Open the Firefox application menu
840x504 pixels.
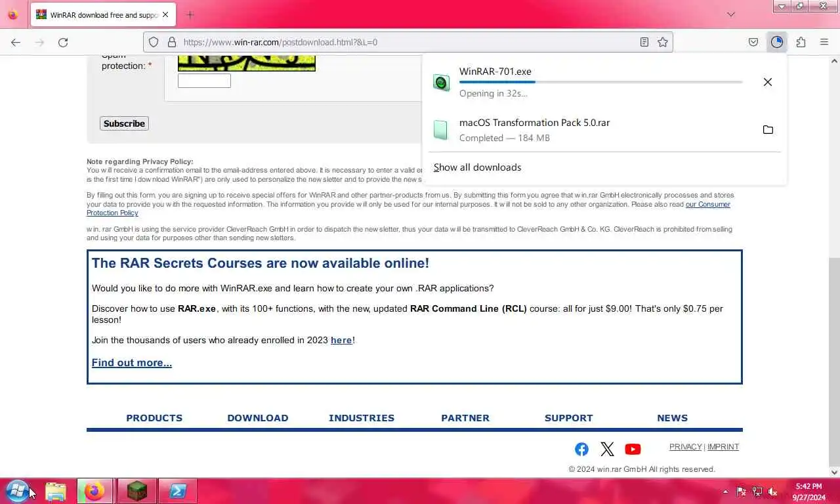click(824, 42)
